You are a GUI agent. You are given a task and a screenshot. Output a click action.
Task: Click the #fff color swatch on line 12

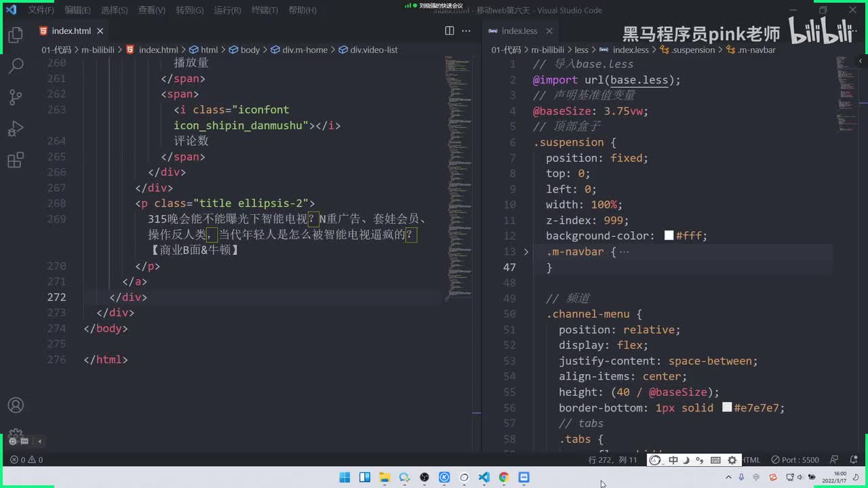click(669, 236)
